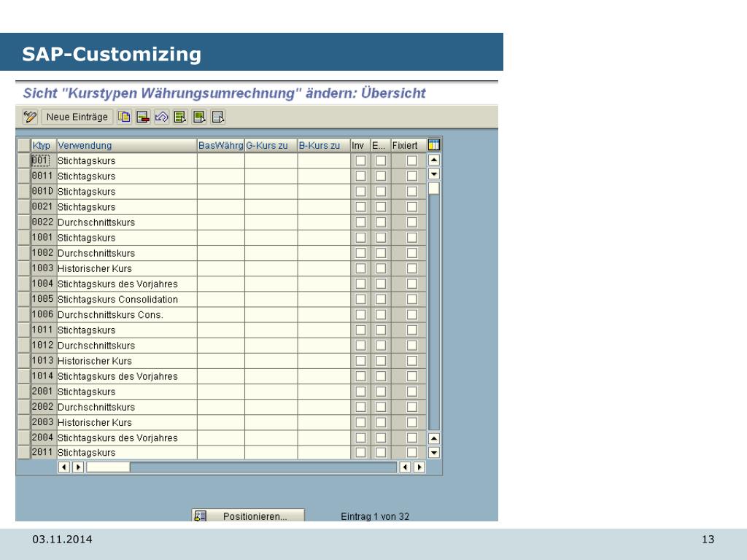Select row selector for 0022 Durchschnittskurs

[x=24, y=222]
